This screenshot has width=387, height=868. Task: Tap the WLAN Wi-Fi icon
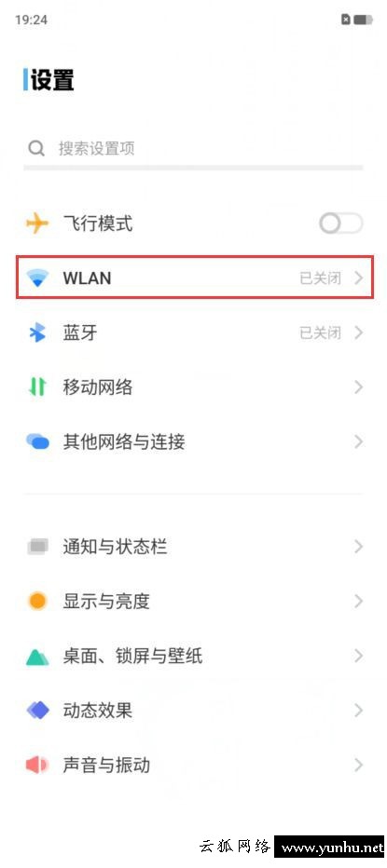37,278
